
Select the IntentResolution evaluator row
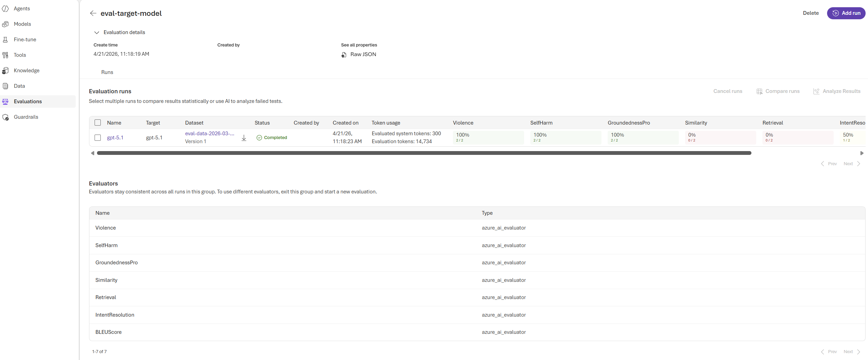pos(477,315)
